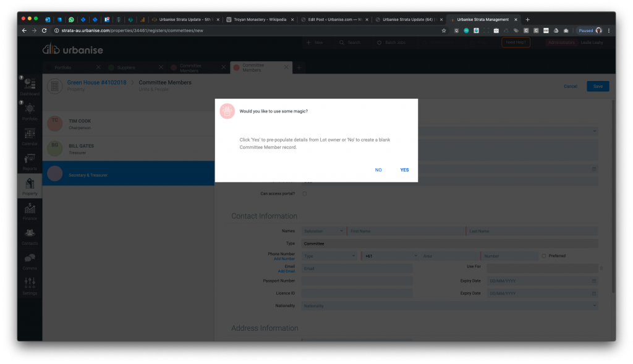633x364 pixels.
Task: Open the +61 country code dropdown
Action: point(391,256)
